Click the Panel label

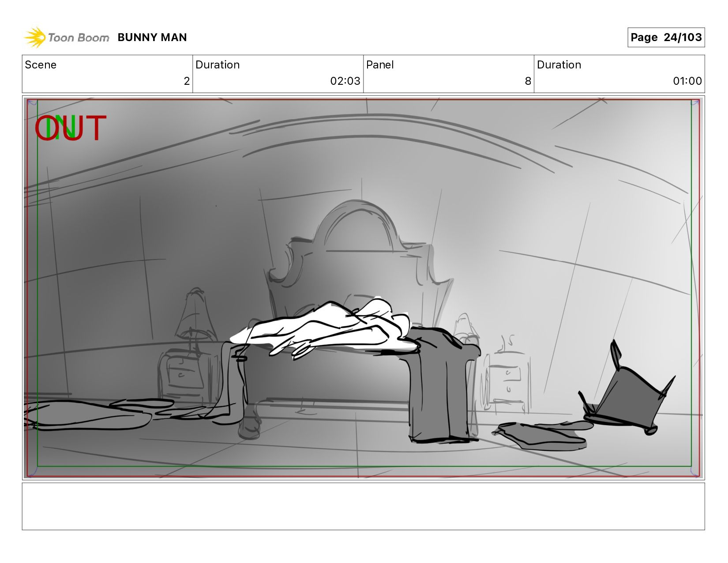click(x=380, y=65)
